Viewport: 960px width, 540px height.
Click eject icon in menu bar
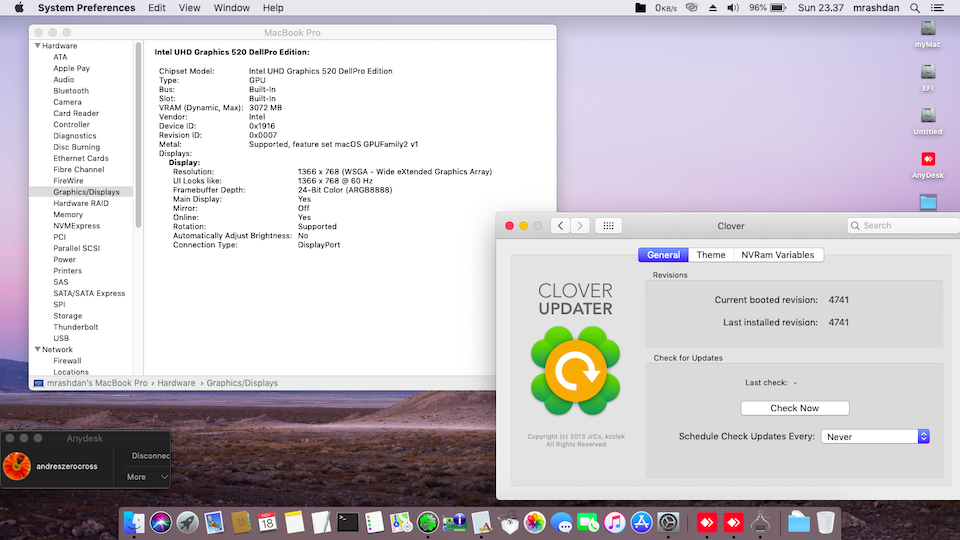[x=713, y=8]
